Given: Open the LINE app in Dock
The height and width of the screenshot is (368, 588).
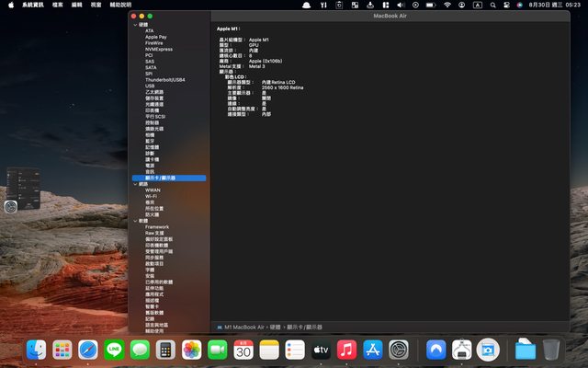Looking at the screenshot, I should tap(114, 350).
